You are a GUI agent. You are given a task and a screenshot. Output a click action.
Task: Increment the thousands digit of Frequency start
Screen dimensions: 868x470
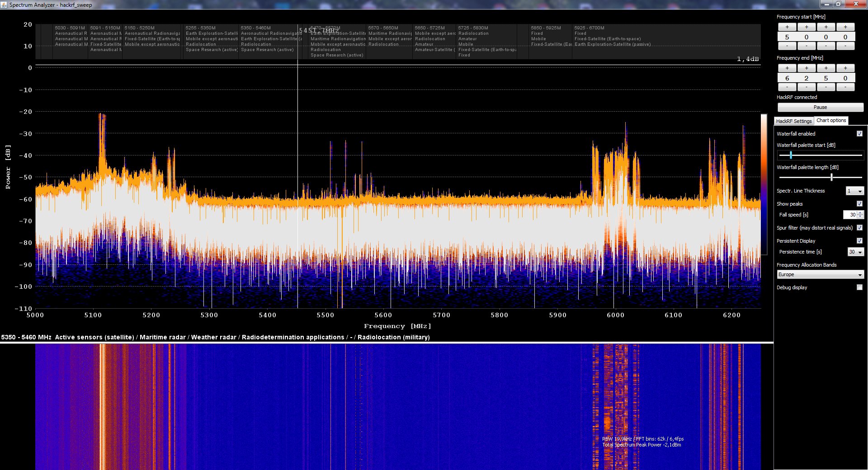click(787, 27)
